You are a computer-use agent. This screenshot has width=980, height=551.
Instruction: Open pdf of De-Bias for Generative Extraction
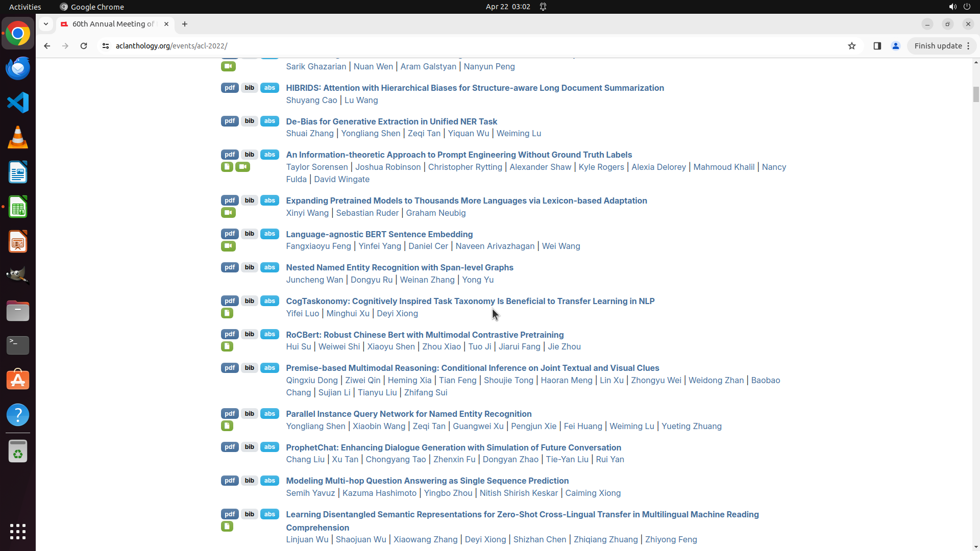[x=230, y=121]
